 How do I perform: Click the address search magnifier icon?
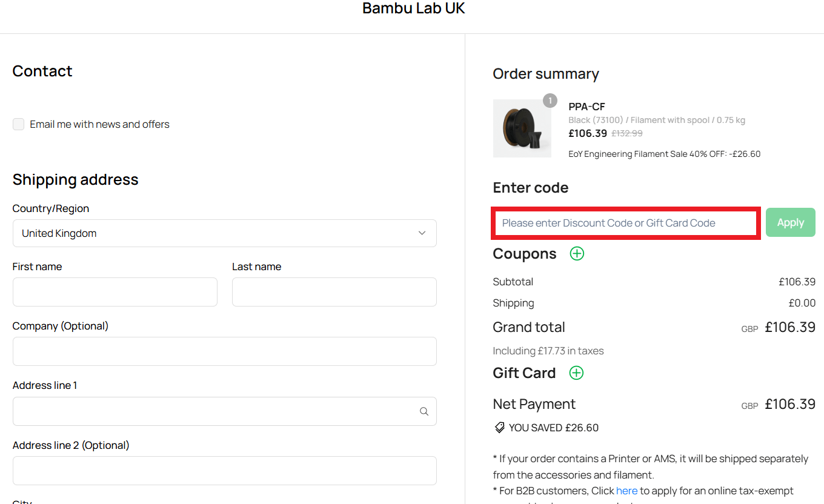click(x=424, y=411)
